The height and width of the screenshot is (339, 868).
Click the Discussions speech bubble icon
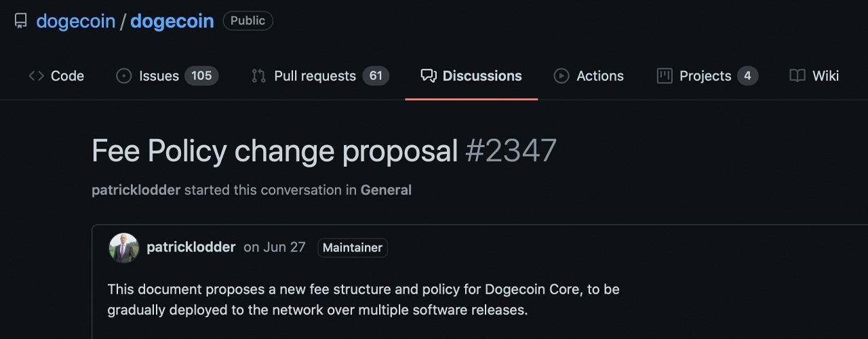point(428,76)
